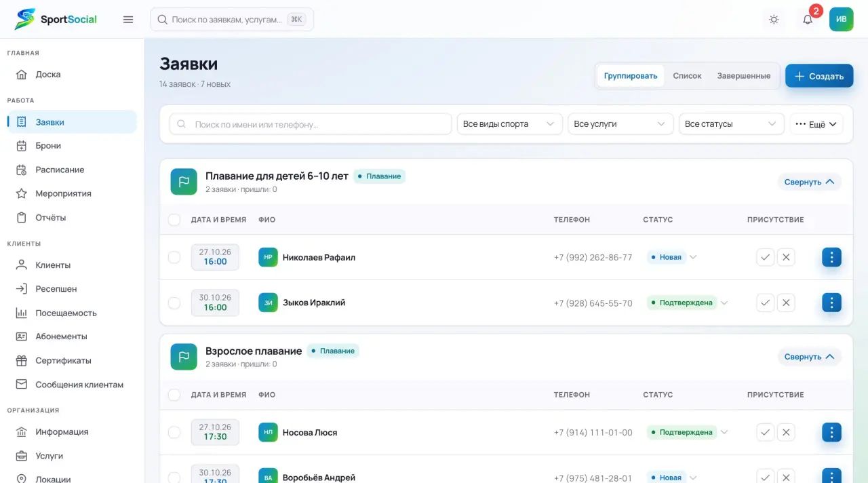868x483 pixels.
Task: Open the Все виды спорта dropdown
Action: click(509, 124)
